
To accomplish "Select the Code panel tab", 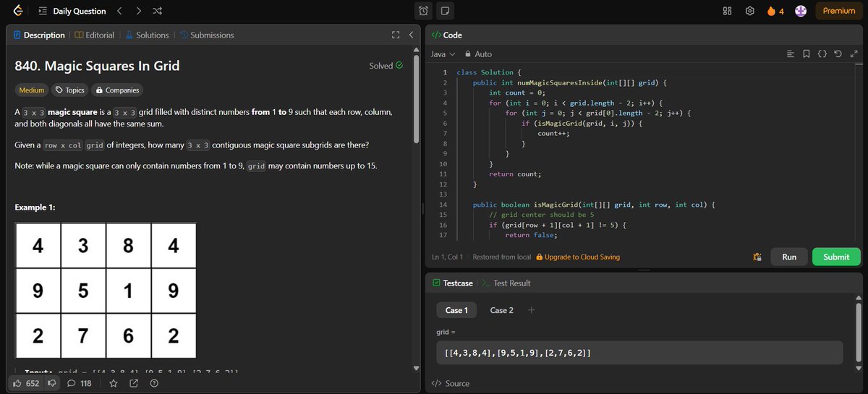I will click(x=446, y=35).
